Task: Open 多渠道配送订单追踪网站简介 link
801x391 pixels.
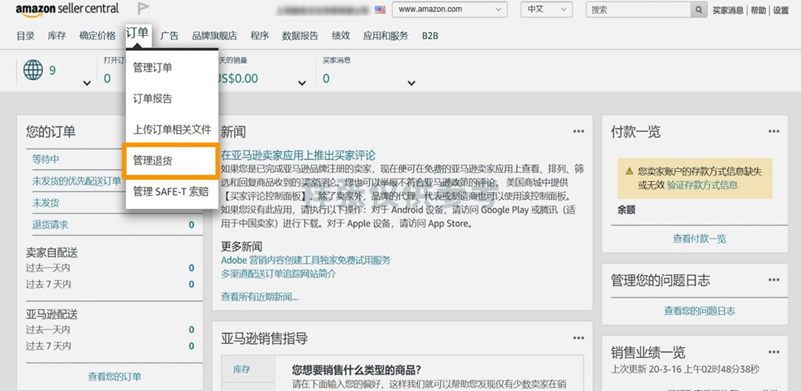Action: click(x=278, y=273)
